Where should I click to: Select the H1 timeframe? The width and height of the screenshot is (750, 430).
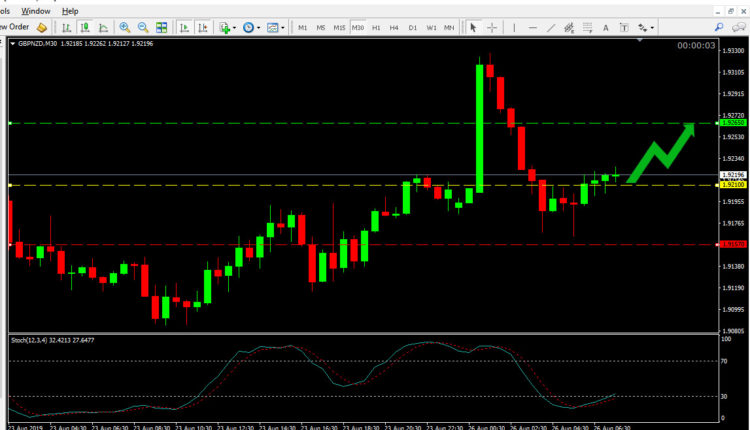(376, 28)
